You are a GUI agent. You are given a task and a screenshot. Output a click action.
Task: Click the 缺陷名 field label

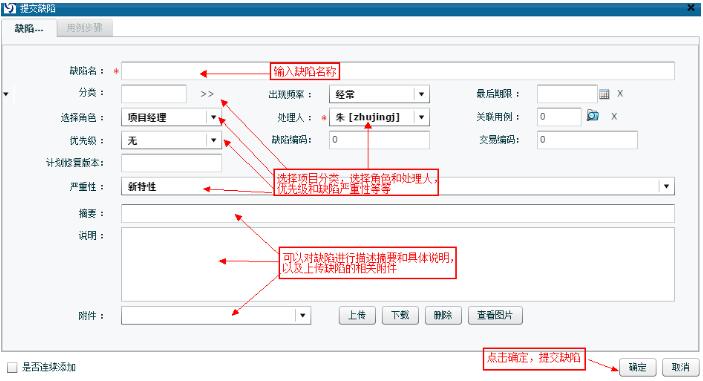tap(87, 71)
